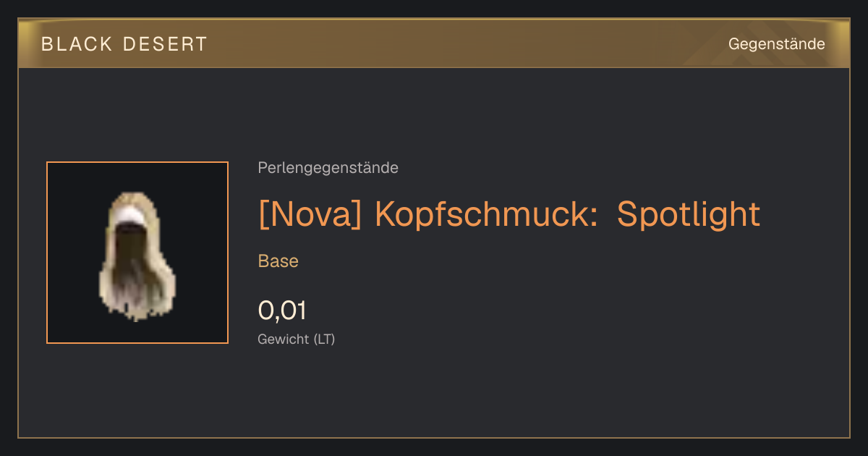Select the Base grade label

278,261
